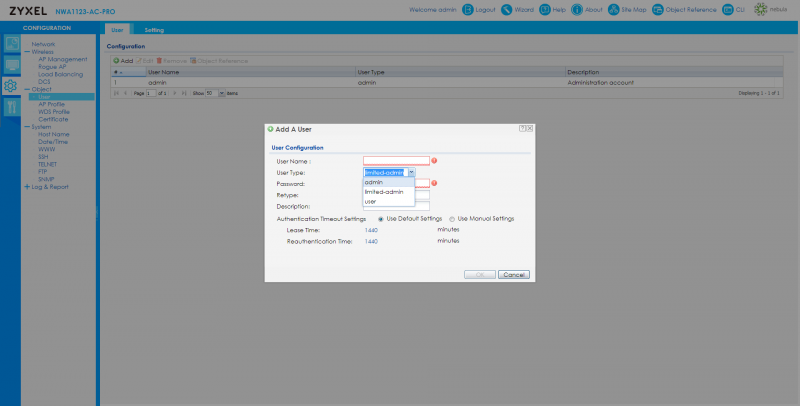Open the Dashboard sidebar icon

pos(11,44)
